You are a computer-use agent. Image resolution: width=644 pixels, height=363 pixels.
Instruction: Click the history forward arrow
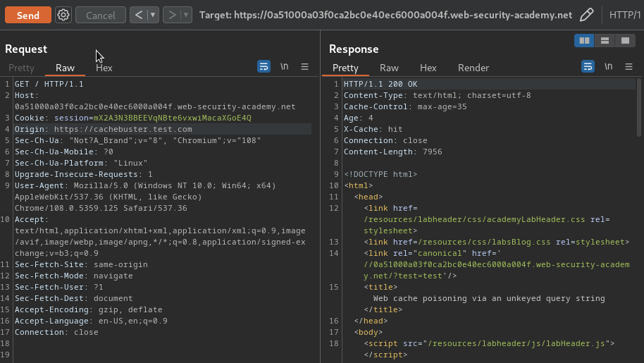pyautogui.click(x=172, y=16)
